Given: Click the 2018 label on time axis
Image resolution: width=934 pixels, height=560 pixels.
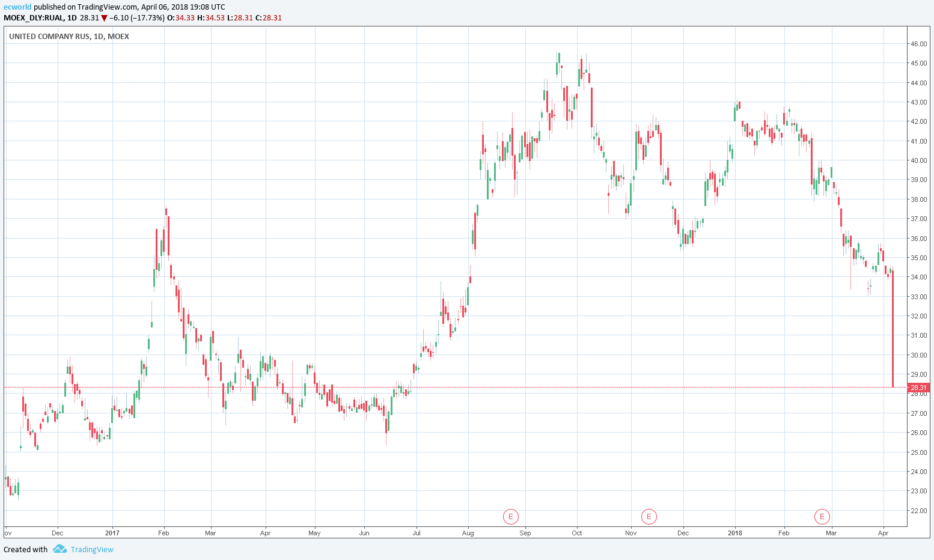Looking at the screenshot, I should click(734, 533).
